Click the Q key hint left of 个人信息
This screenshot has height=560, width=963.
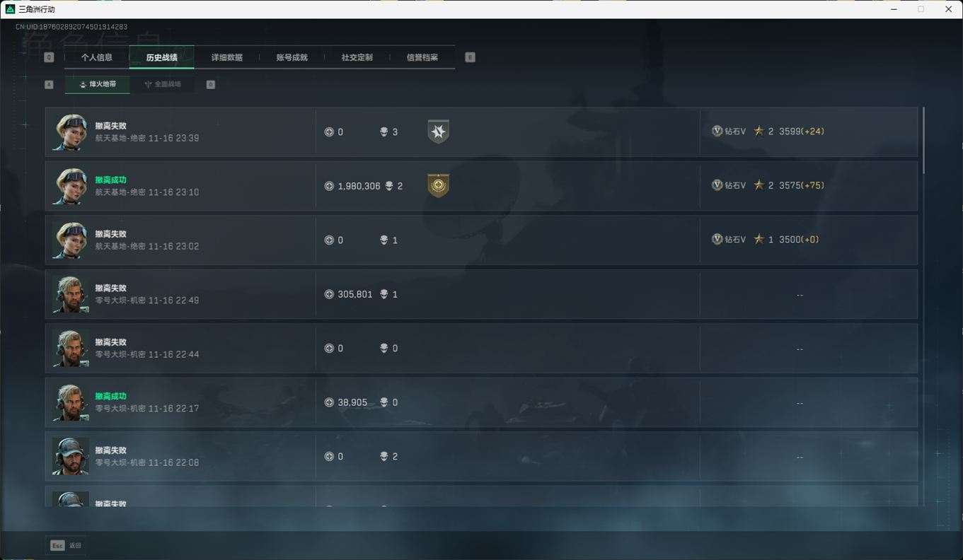coord(49,57)
